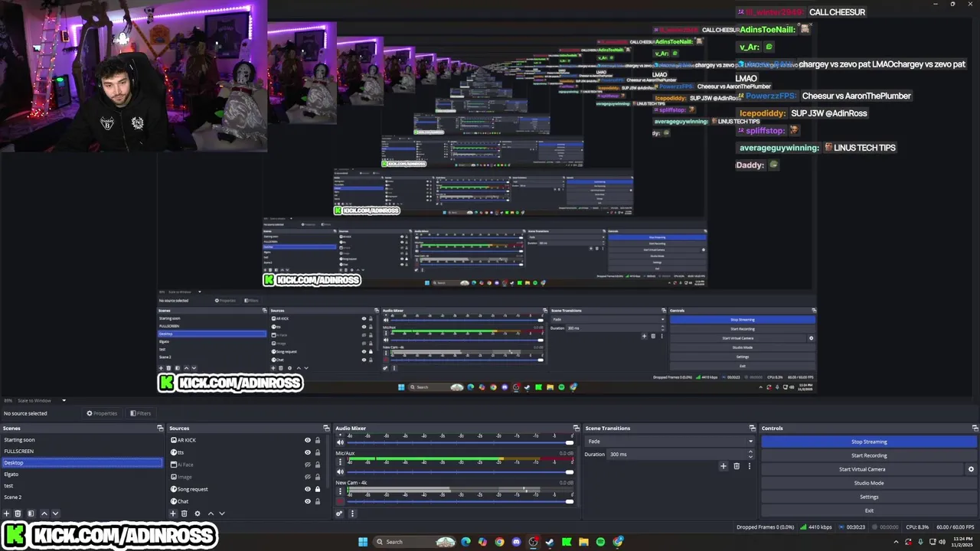Pop out the Scene Transitions dock panel
Image resolution: width=980 pixels, height=551 pixels.
pyautogui.click(x=753, y=428)
